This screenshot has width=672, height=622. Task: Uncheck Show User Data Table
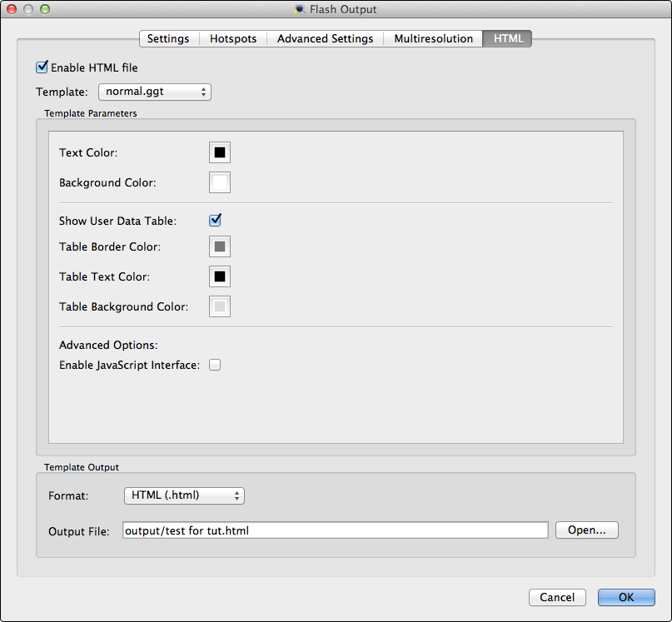tap(215, 220)
